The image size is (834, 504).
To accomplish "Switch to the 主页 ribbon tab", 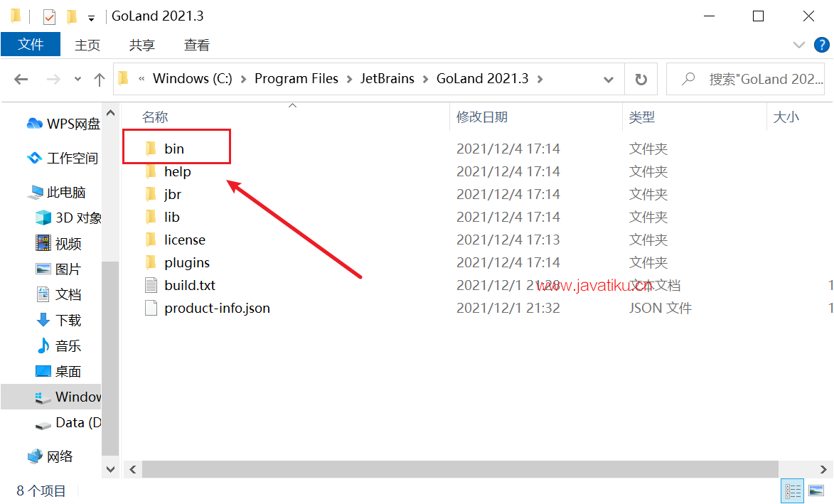I will (x=87, y=45).
